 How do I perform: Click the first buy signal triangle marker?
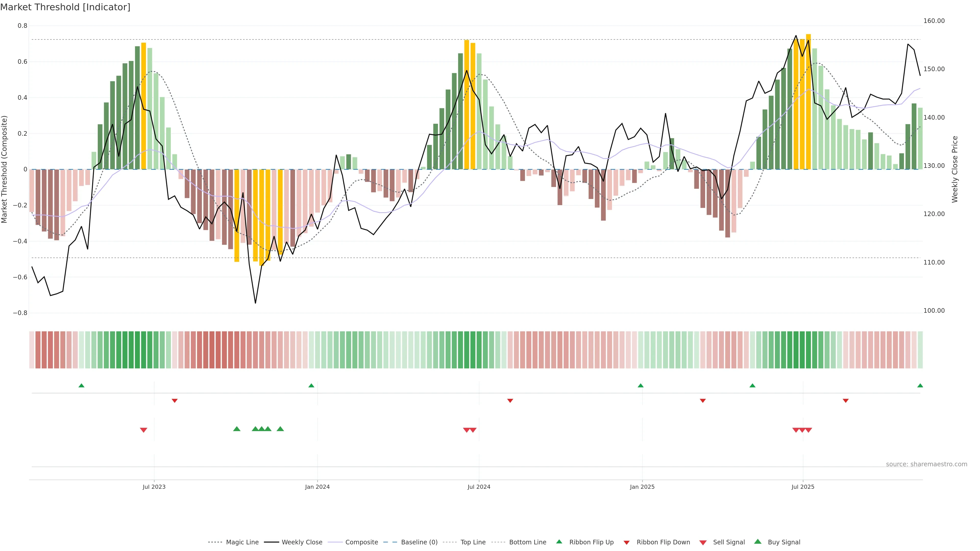237,429
